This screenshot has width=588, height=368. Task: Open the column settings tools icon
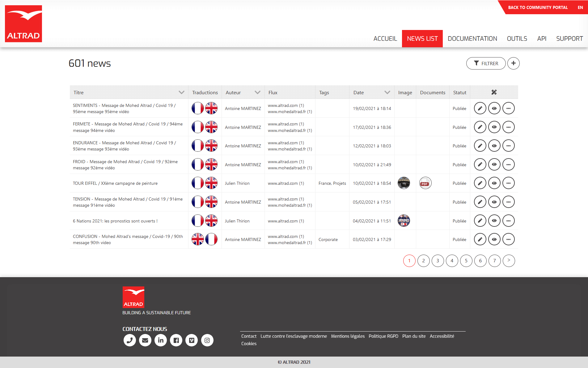[x=494, y=92]
